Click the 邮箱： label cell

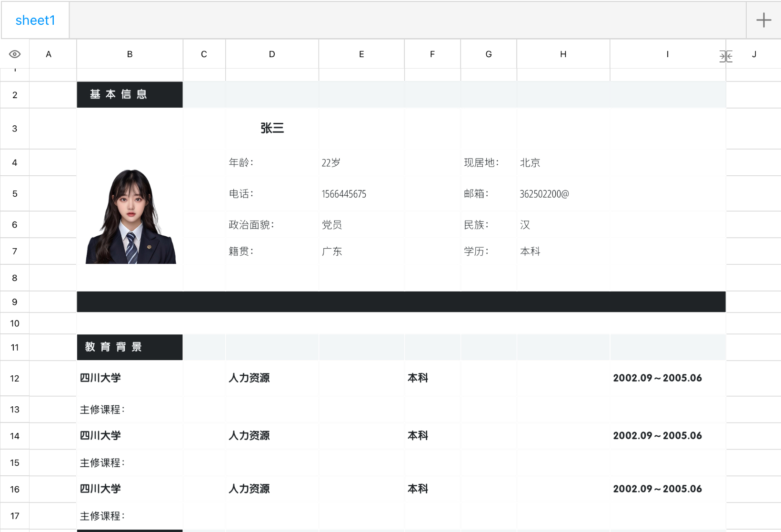point(489,194)
